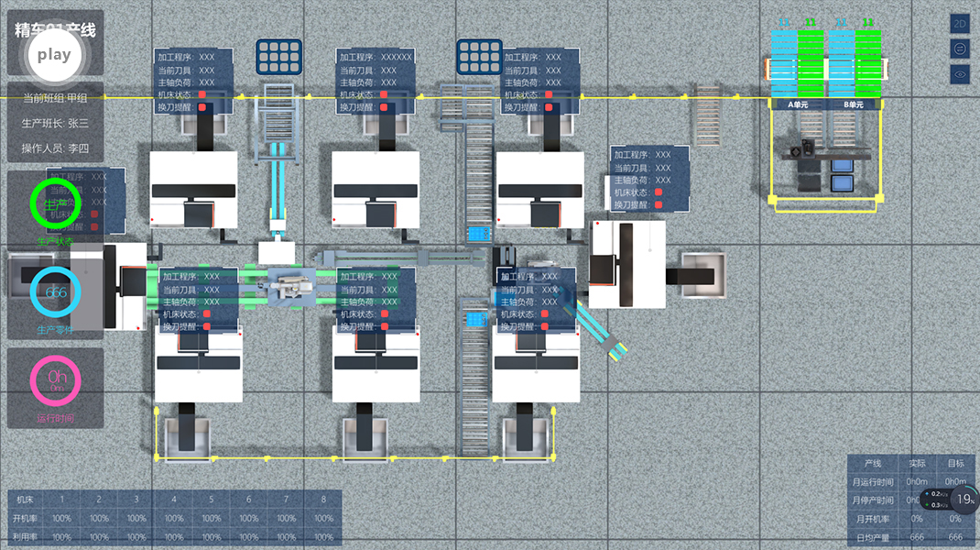Click the 实际 0% value for 月开机率

tap(917, 519)
